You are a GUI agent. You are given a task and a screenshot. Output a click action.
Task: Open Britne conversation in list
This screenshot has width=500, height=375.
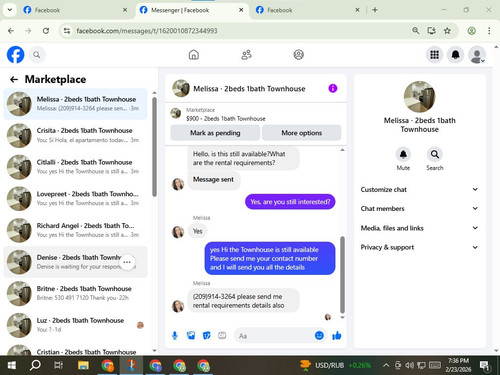pyautogui.click(x=75, y=293)
